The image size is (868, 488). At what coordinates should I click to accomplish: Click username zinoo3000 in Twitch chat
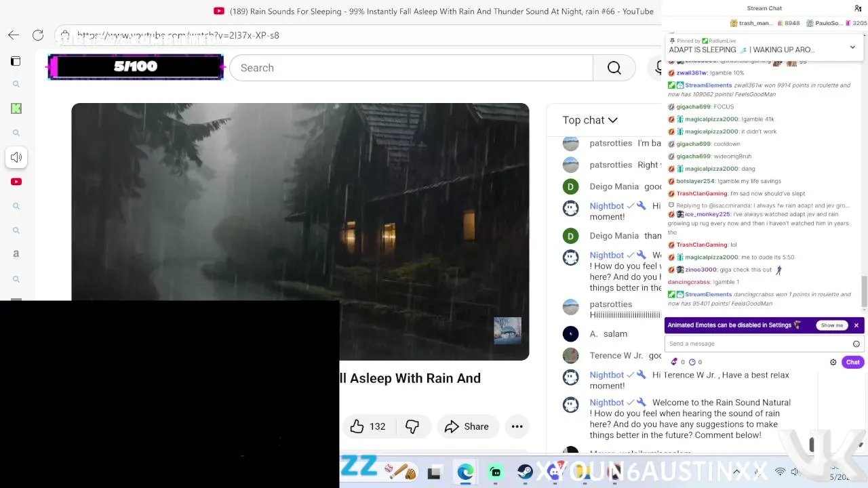(701, 270)
